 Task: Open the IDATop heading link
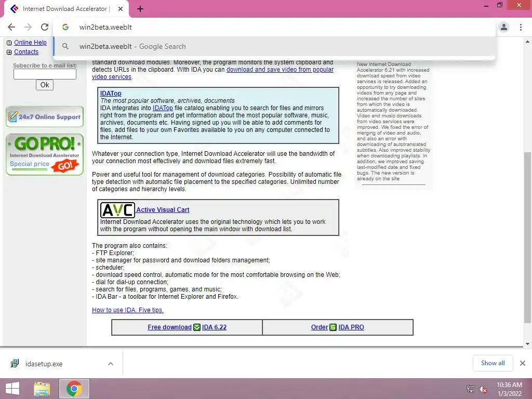click(111, 94)
